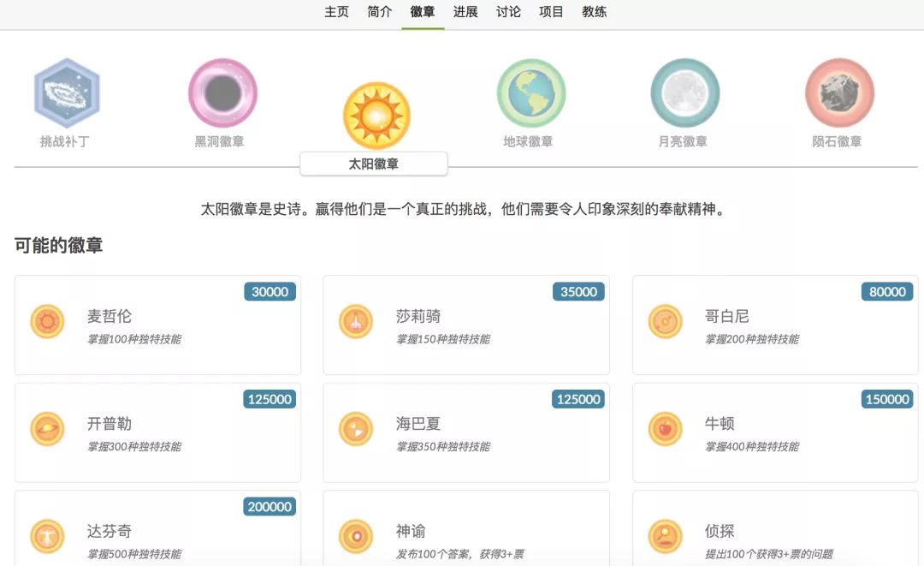Select the 挑战补丁 hexagon badge icon
Image resolution: width=924 pixels, height=566 pixels.
click(67, 93)
